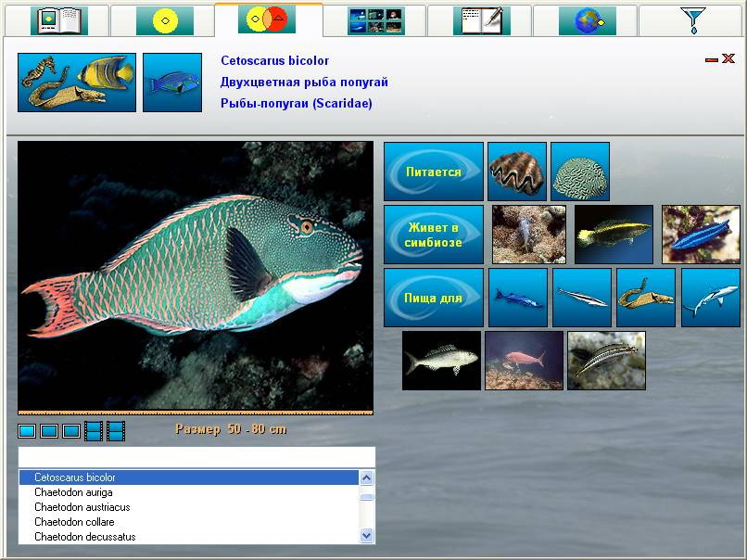The width and height of the screenshot is (747, 560).
Task: Open the open-book encyclopedia tab
Action: click(59, 21)
